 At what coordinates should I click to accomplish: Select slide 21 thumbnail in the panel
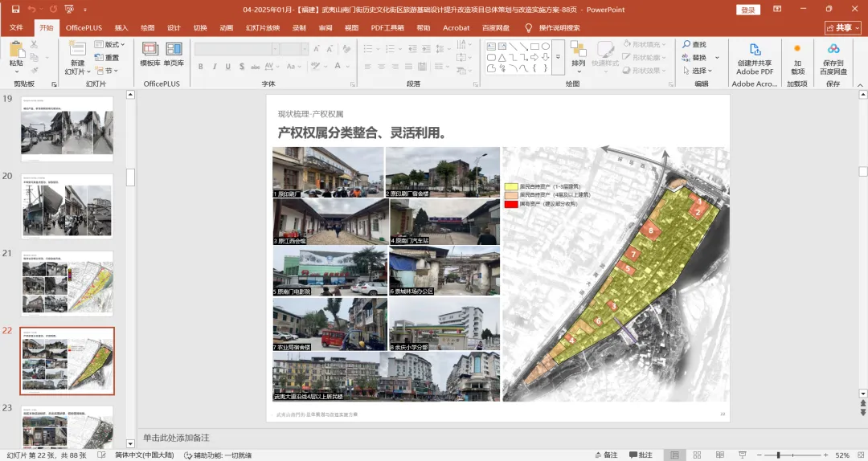click(x=67, y=283)
